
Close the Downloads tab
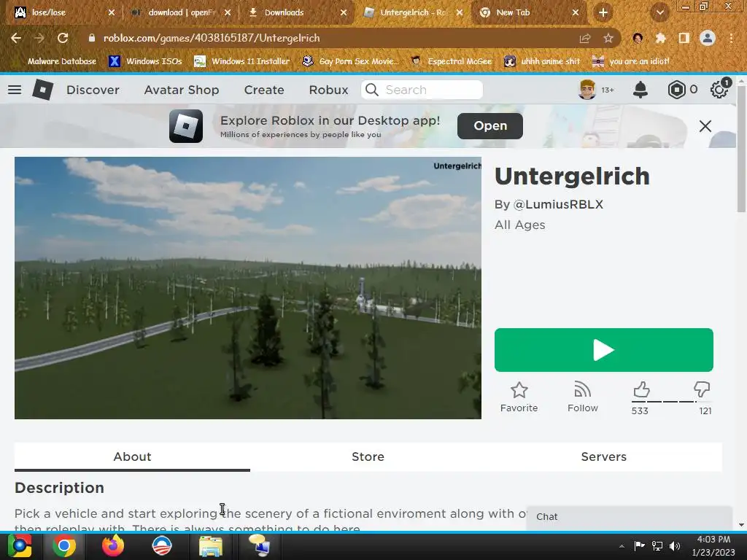pos(344,12)
